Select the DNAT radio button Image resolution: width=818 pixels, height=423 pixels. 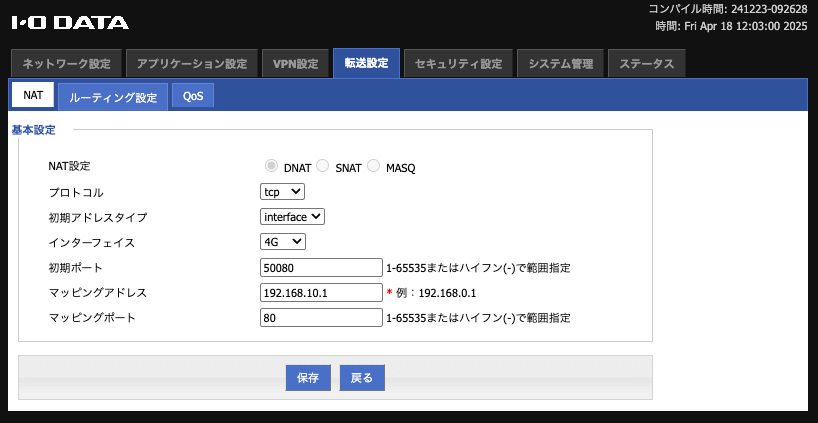pyautogui.click(x=271, y=166)
